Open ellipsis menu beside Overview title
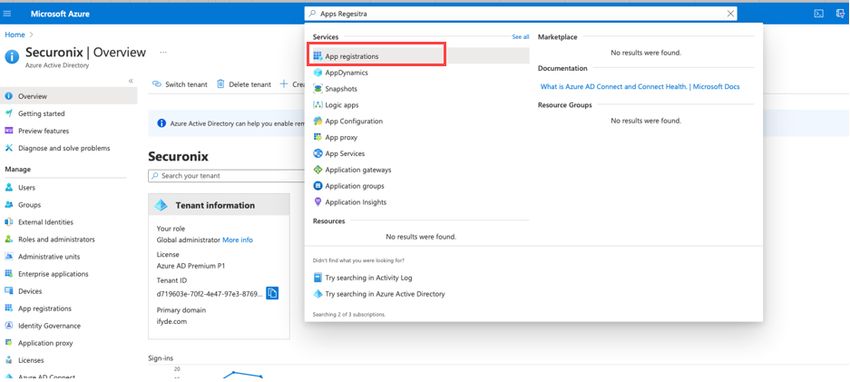 click(x=163, y=53)
